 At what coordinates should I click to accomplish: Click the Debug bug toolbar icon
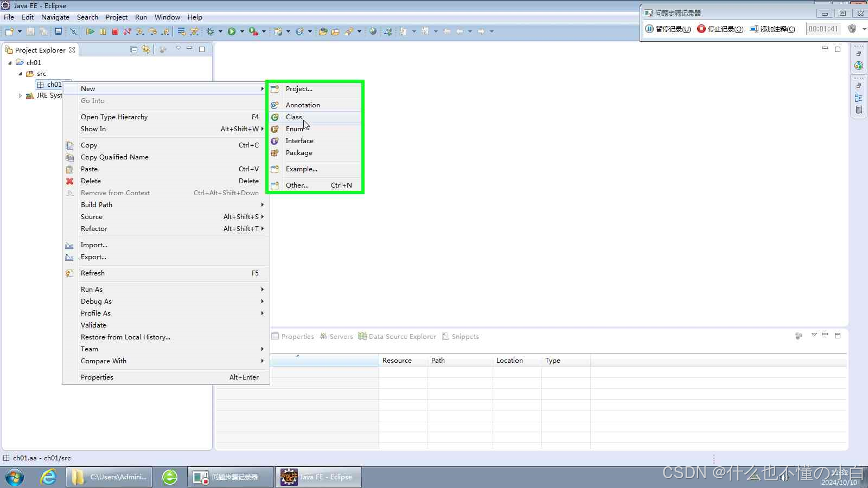point(210,31)
